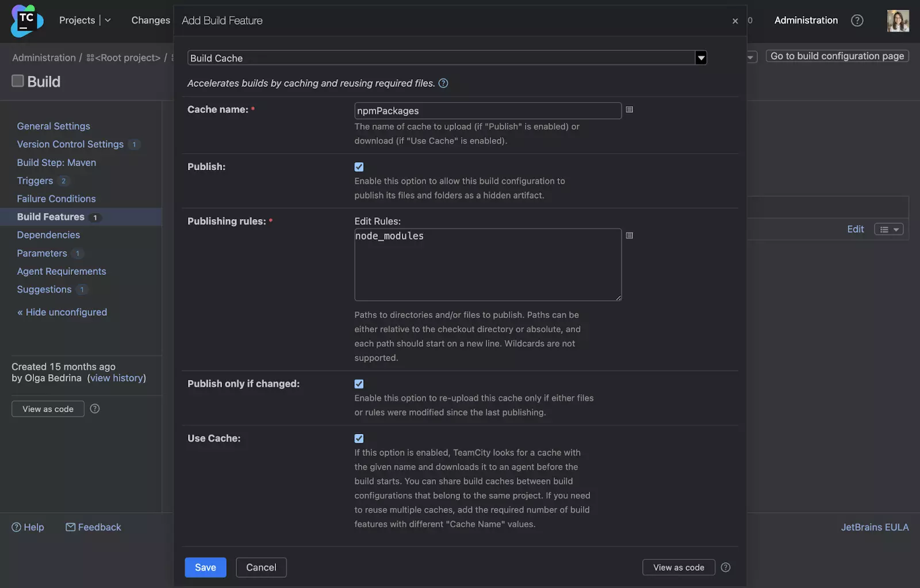The width and height of the screenshot is (920, 588).
Task: Switch to the Changes page
Action: click(150, 20)
